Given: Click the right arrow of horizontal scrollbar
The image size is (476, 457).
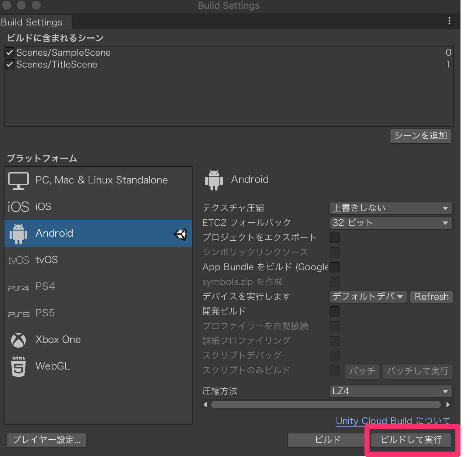Looking at the screenshot, I should 448,405.
